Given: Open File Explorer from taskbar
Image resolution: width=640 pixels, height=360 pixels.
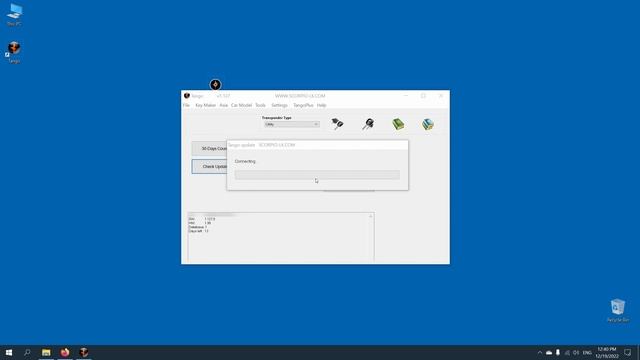Looking at the screenshot, I should 46,352.
